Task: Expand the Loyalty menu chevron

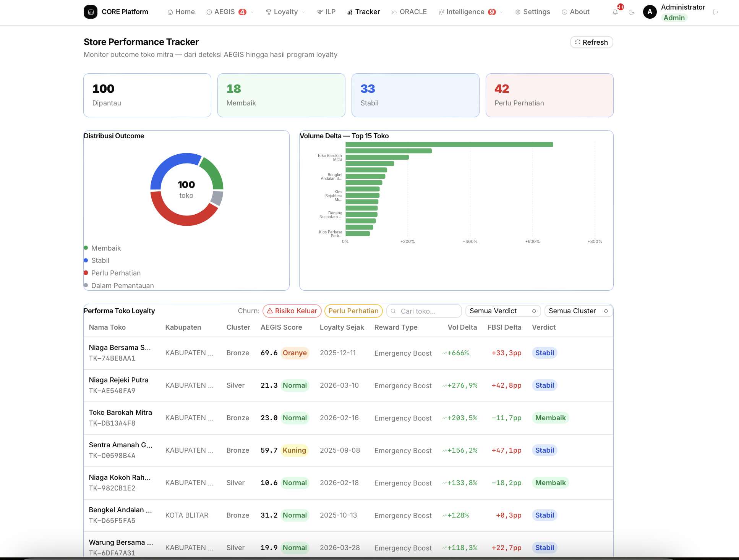Action: click(x=303, y=12)
